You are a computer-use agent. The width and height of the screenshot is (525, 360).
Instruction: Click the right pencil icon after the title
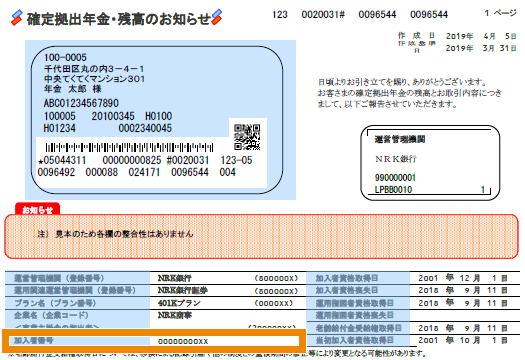point(217,17)
